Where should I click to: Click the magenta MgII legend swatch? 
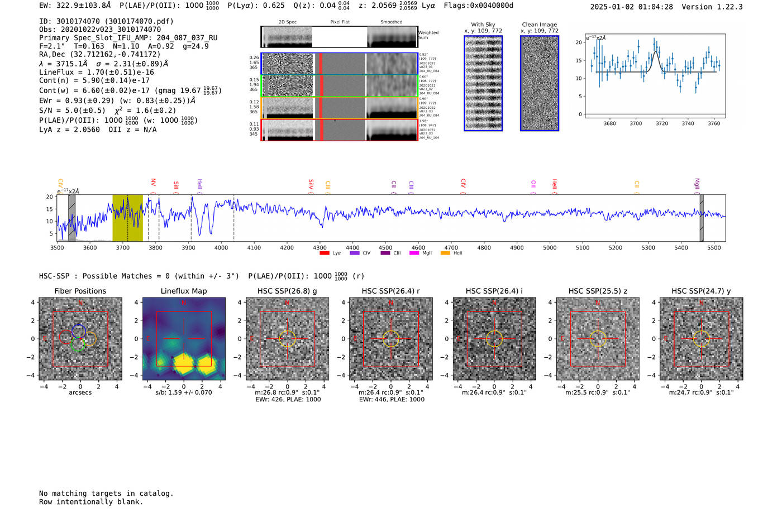pyautogui.click(x=414, y=253)
